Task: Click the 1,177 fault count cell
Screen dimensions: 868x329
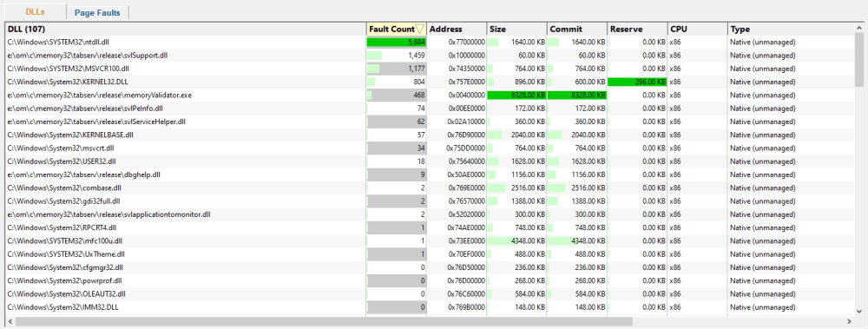Action: tap(397, 69)
